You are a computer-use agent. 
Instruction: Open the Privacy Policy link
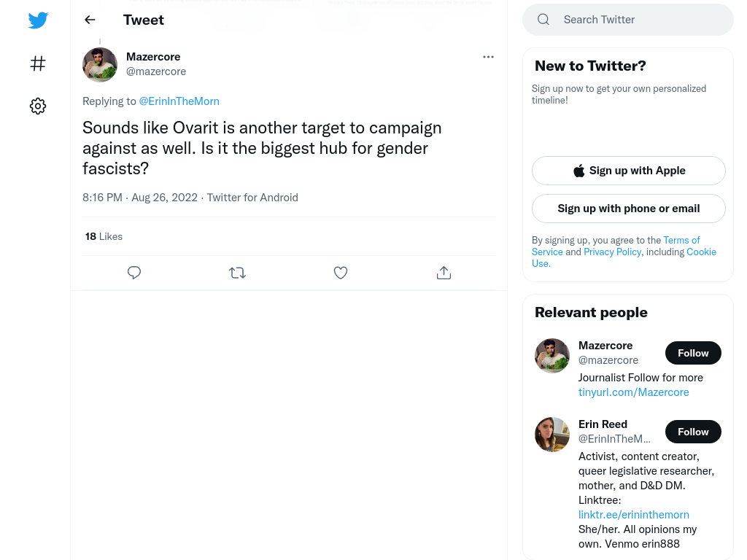click(x=613, y=252)
